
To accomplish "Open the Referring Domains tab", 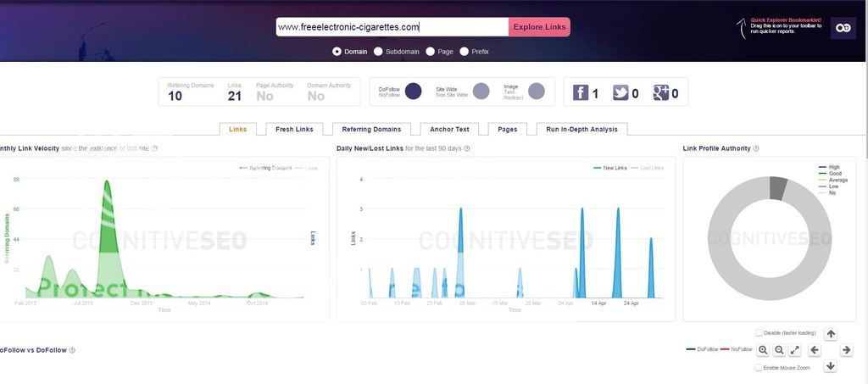I will click(371, 129).
